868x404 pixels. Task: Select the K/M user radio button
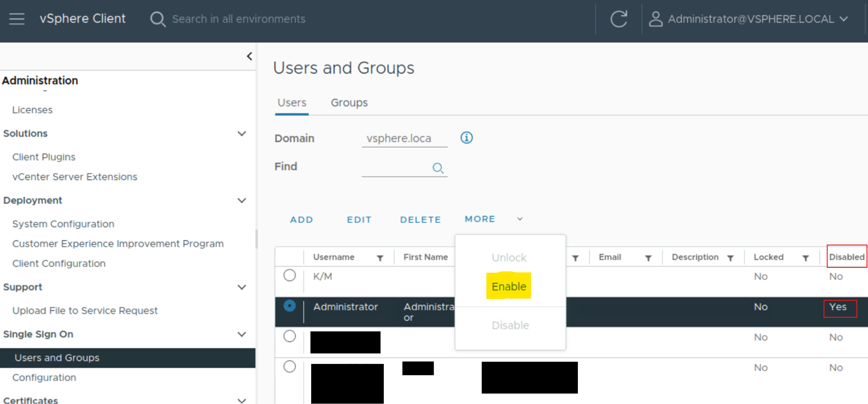(x=289, y=275)
